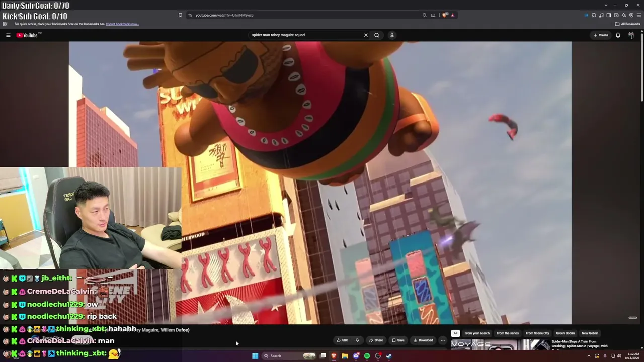The width and height of the screenshot is (644, 362).
Task: Open the Windows Start menu
Action: click(x=255, y=356)
